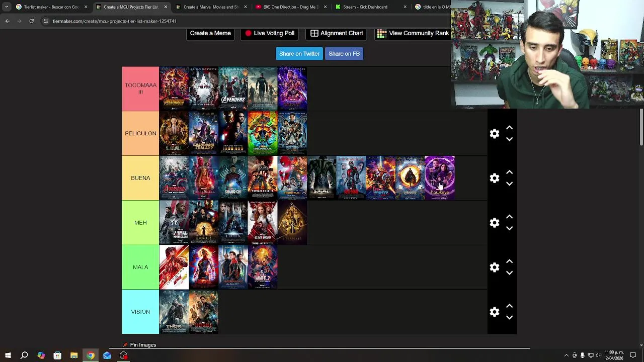Image resolution: width=644 pixels, height=362 pixels.
Task: Switch to Create a MCU Projects tab
Action: [x=131, y=7]
